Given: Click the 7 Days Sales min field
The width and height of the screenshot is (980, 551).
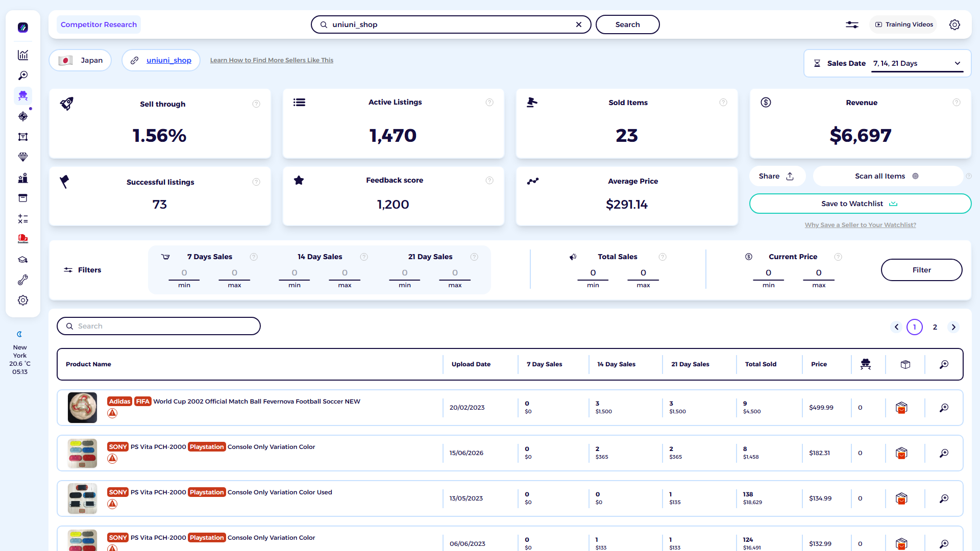Looking at the screenshot, I should (x=184, y=273).
